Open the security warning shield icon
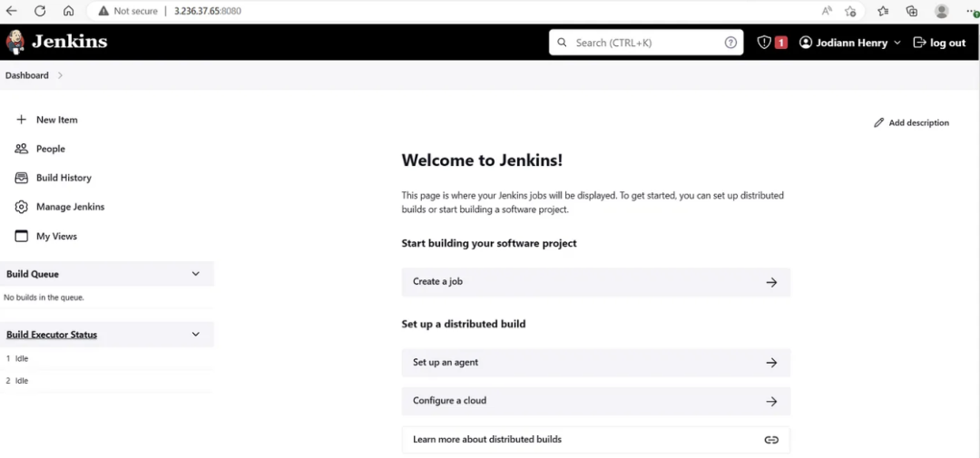 coord(764,43)
